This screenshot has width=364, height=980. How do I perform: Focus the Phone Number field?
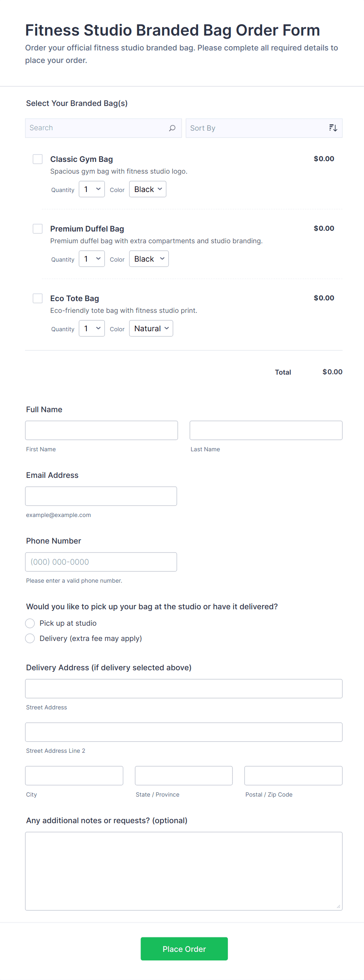pyautogui.click(x=101, y=562)
